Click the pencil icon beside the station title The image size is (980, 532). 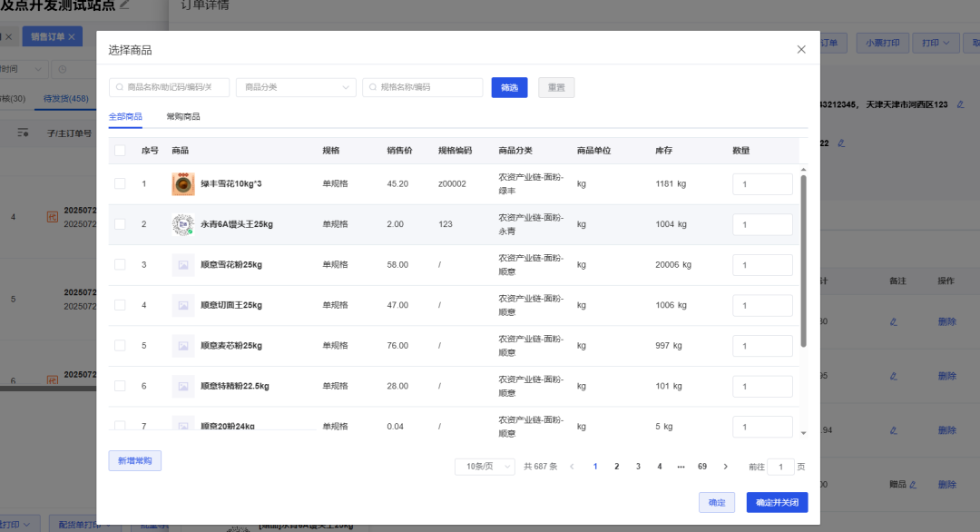(x=125, y=5)
